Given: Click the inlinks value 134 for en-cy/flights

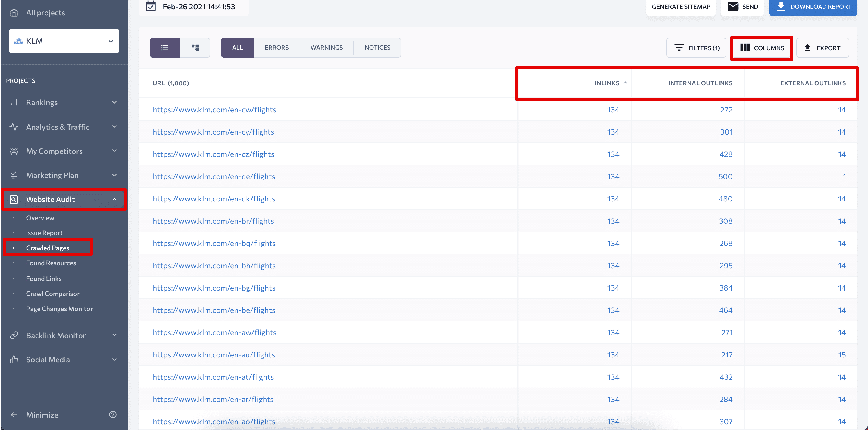Looking at the screenshot, I should 613,132.
